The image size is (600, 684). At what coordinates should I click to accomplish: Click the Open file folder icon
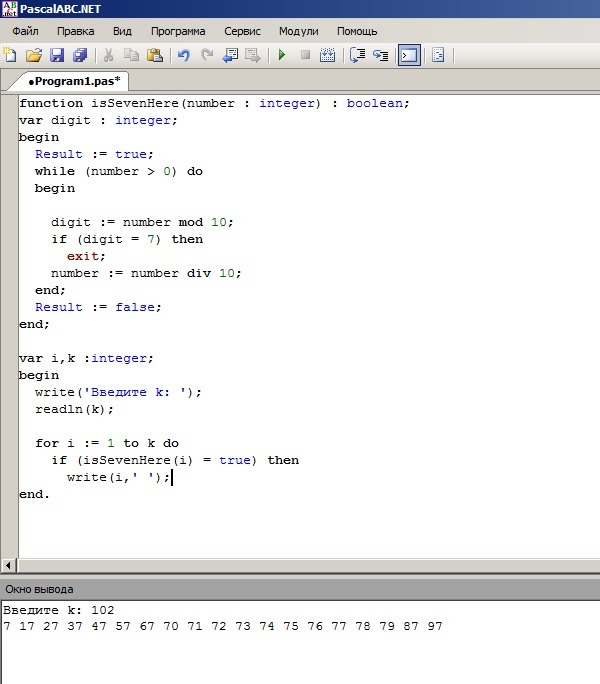coord(34,55)
